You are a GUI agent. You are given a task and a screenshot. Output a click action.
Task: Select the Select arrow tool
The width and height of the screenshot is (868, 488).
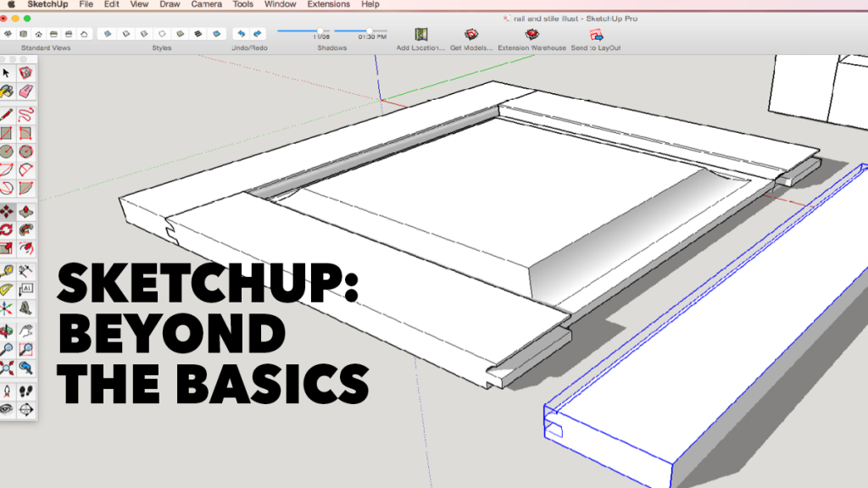coord(7,73)
